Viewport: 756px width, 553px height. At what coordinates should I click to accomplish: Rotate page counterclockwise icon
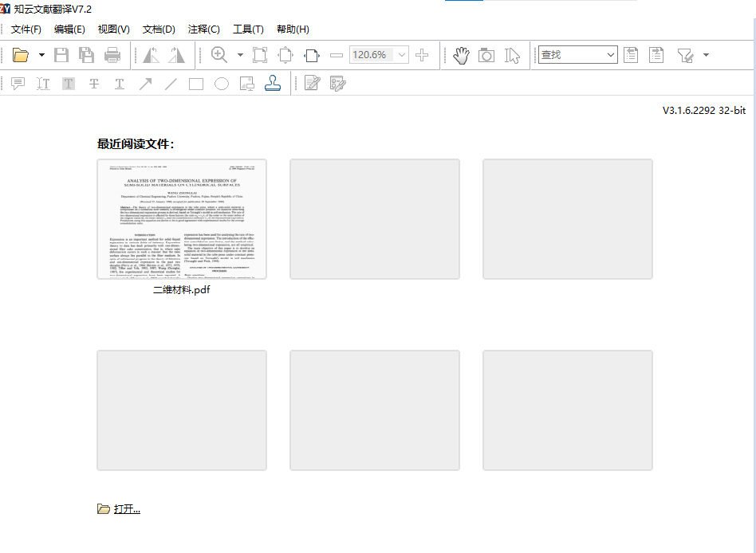pyautogui.click(x=152, y=55)
